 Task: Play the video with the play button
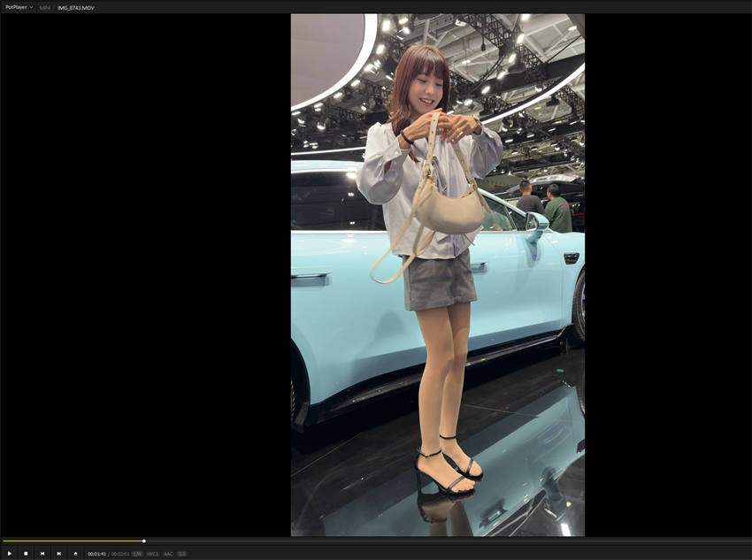click(10, 553)
